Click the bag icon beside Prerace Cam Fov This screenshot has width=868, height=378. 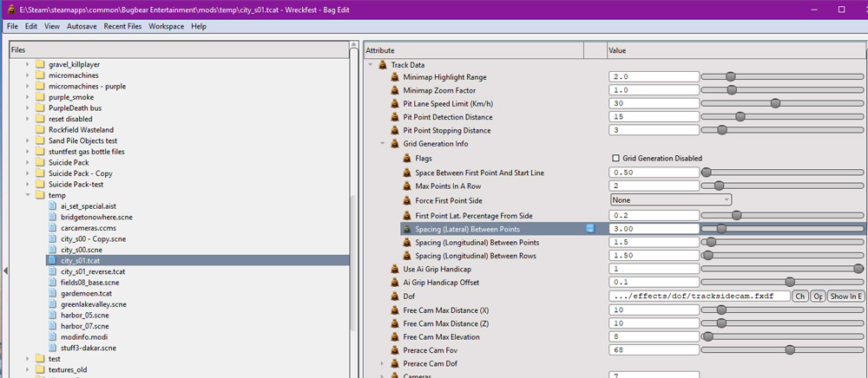pos(395,349)
